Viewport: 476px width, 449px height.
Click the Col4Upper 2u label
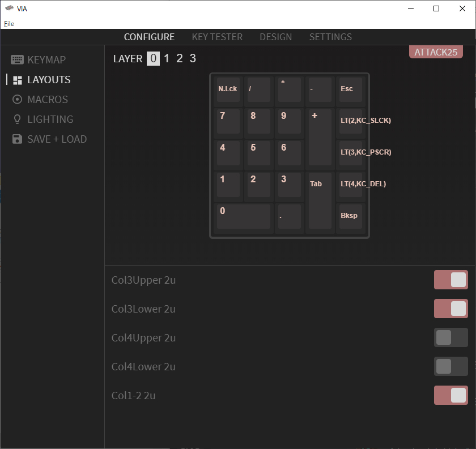point(143,337)
